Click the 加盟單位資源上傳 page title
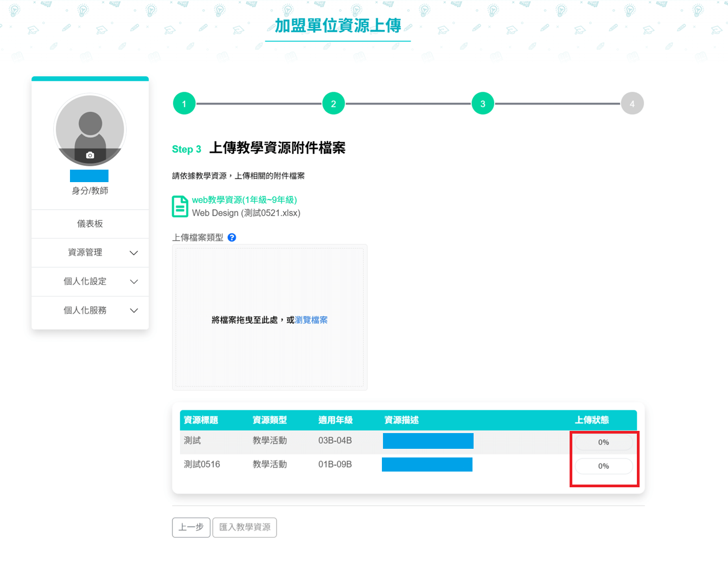 coord(338,25)
